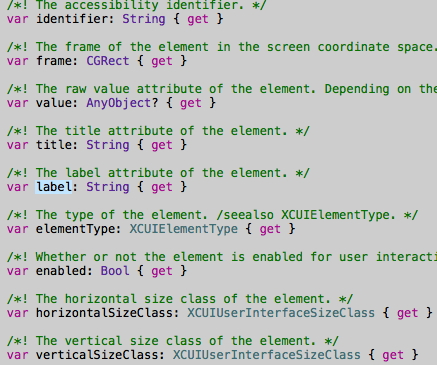
Task: Click the highlighted 'label' property name
Action: [54, 187]
